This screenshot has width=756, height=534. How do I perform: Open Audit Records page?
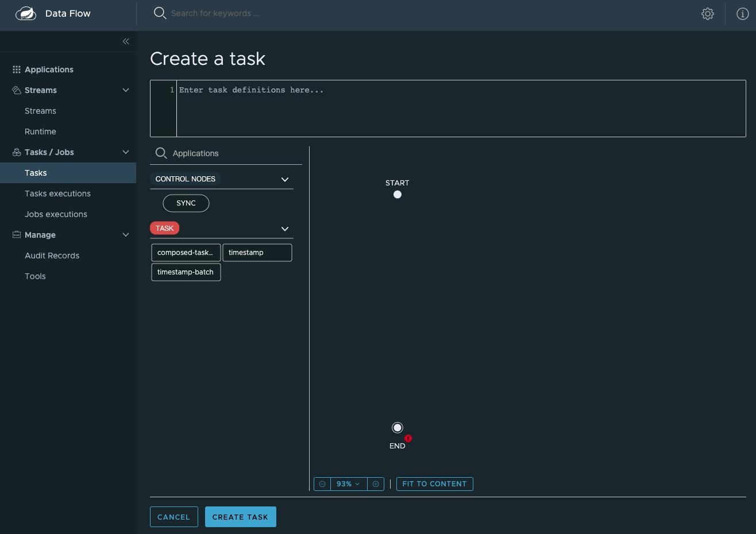coord(52,256)
